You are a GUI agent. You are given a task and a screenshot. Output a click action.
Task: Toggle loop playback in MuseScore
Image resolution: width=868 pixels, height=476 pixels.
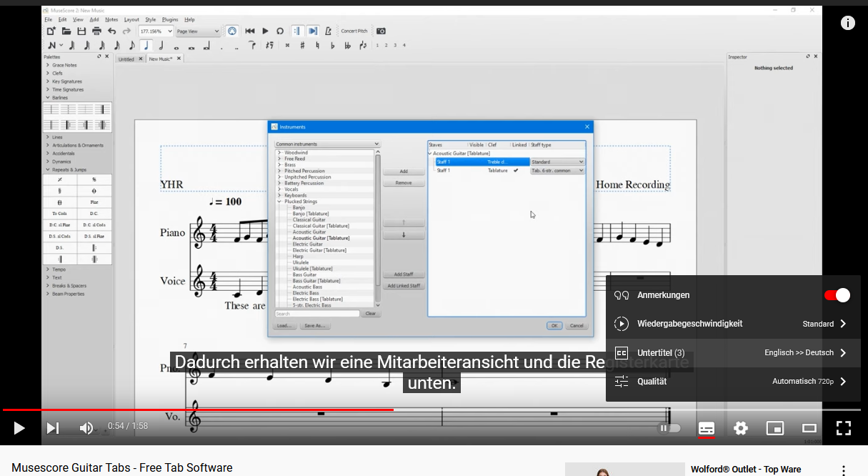point(280,31)
